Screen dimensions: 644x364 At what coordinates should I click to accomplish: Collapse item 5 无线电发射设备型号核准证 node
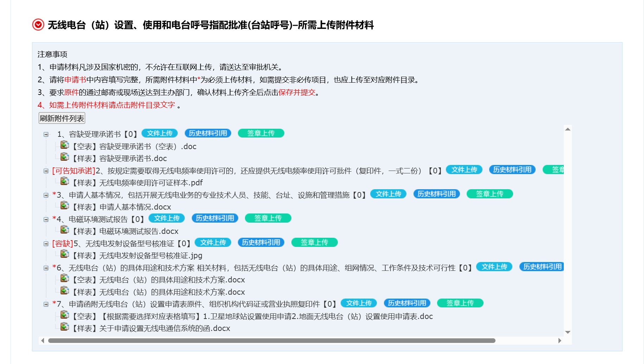click(x=46, y=244)
